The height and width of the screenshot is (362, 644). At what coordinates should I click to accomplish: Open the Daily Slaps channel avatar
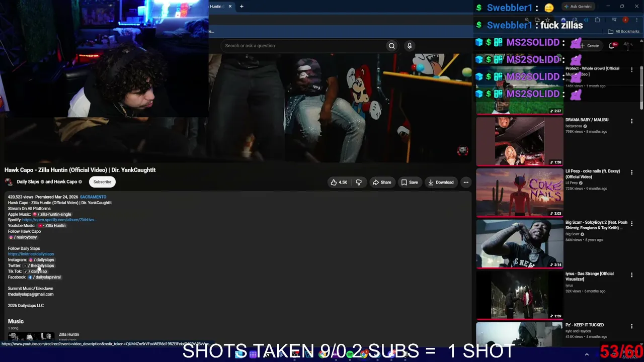click(x=9, y=182)
